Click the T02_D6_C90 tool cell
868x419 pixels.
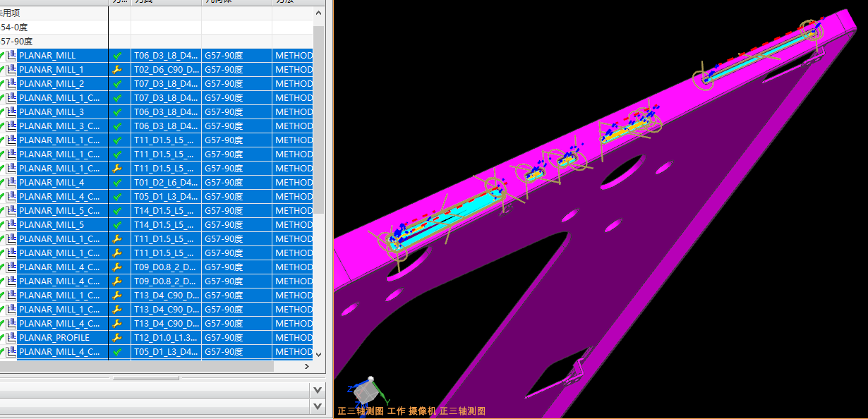pyautogui.click(x=166, y=70)
